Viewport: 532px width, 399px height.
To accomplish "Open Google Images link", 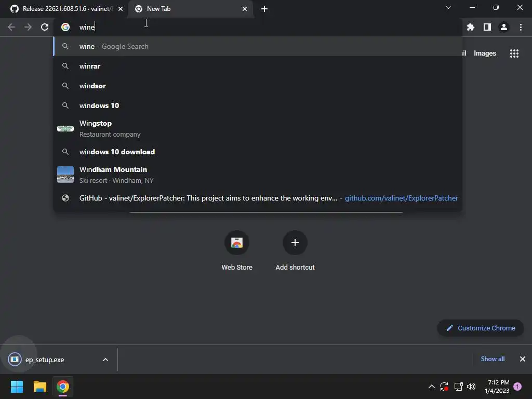I will click(485, 54).
